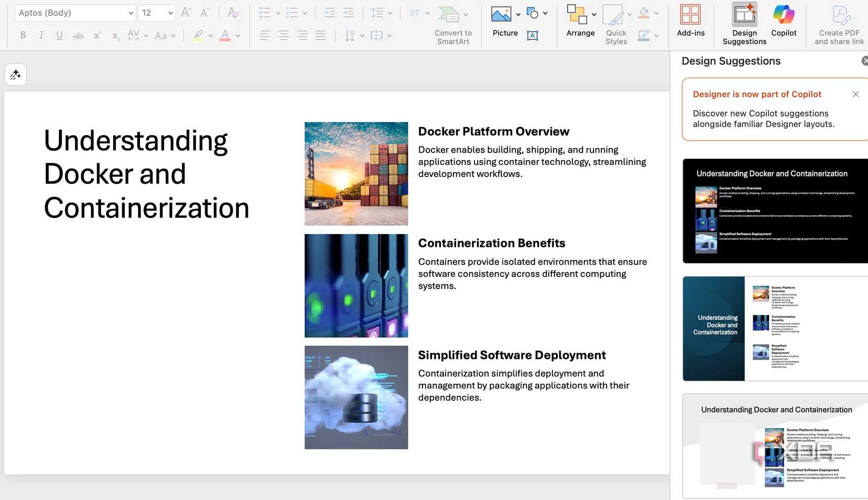Click the Clear Formatting icon
The height and width of the screenshot is (500, 868).
(233, 13)
